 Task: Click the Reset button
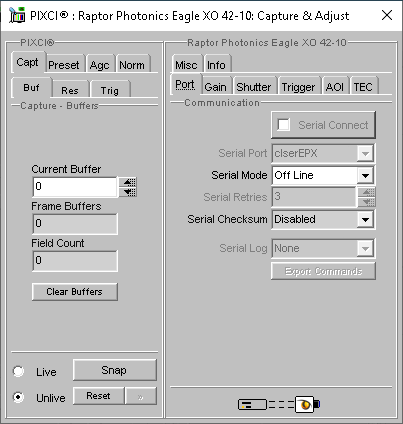point(99,396)
